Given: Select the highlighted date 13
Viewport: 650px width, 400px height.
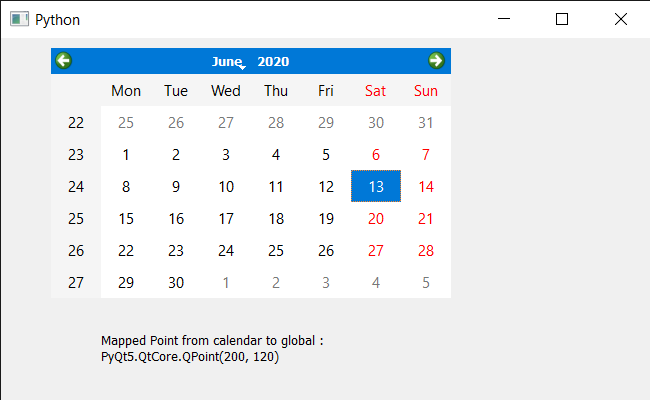Looking at the screenshot, I should pyautogui.click(x=376, y=186).
